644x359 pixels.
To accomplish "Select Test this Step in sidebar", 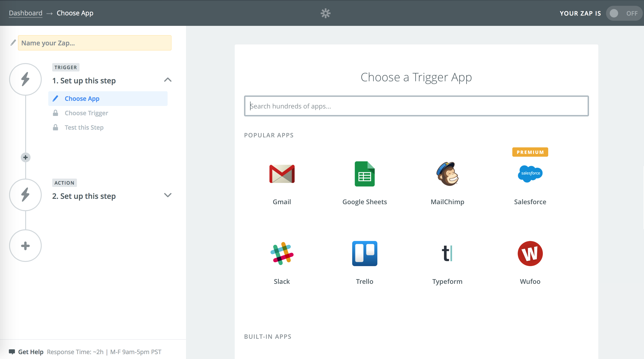I will click(x=84, y=127).
